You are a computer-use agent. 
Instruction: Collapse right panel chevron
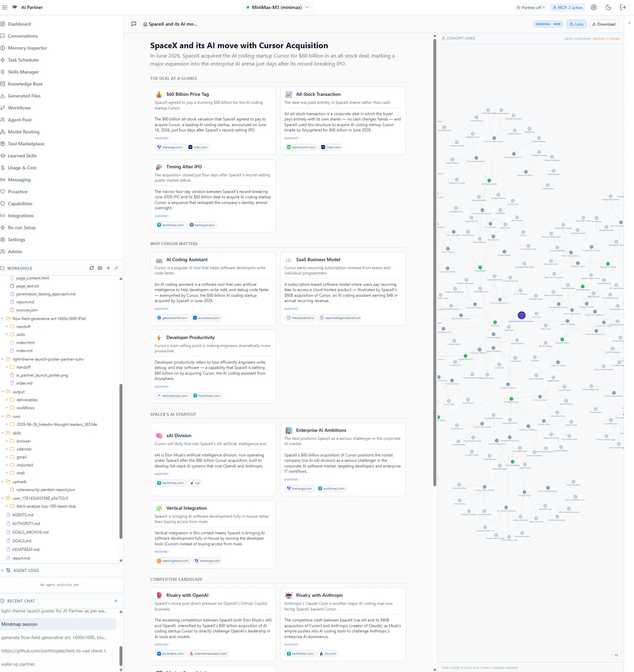pos(629,23)
